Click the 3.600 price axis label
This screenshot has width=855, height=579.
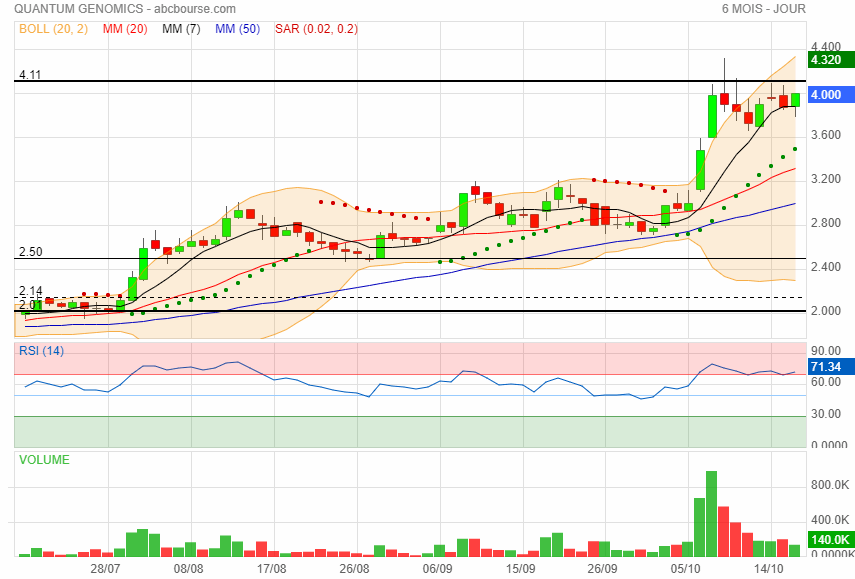coord(826,135)
